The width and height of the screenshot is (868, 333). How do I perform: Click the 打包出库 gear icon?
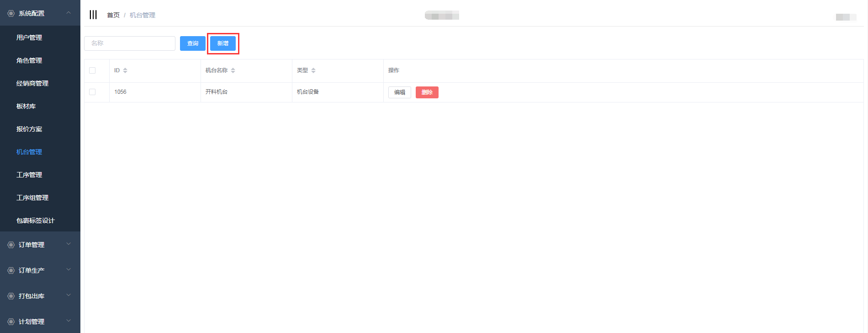tap(11, 296)
